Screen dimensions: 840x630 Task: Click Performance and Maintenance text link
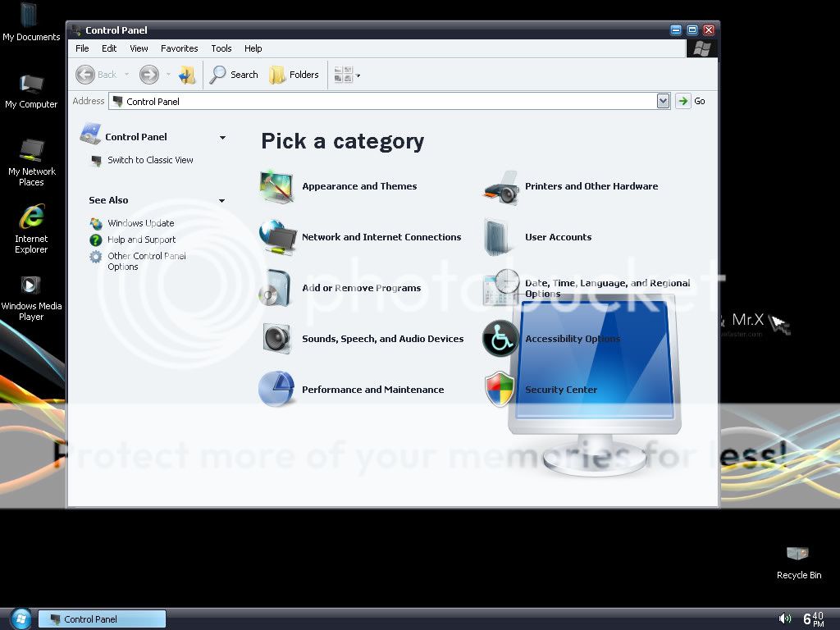coord(373,390)
